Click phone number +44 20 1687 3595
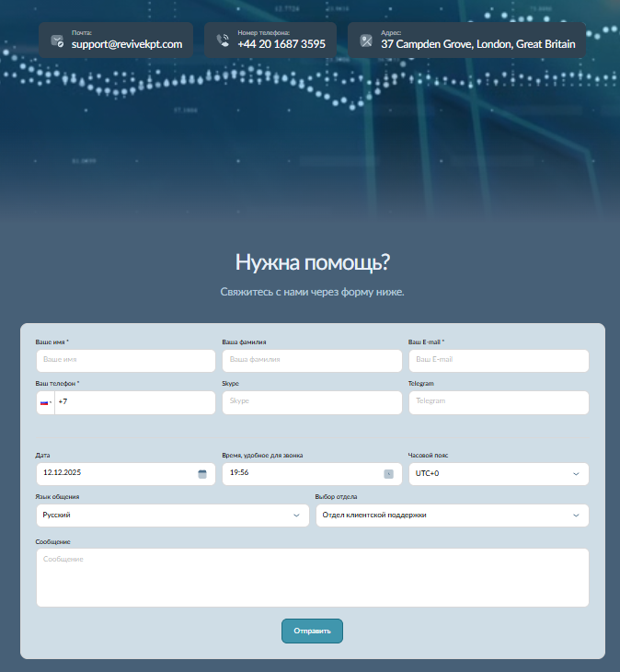Viewport: 620px width, 672px height. coord(281,44)
